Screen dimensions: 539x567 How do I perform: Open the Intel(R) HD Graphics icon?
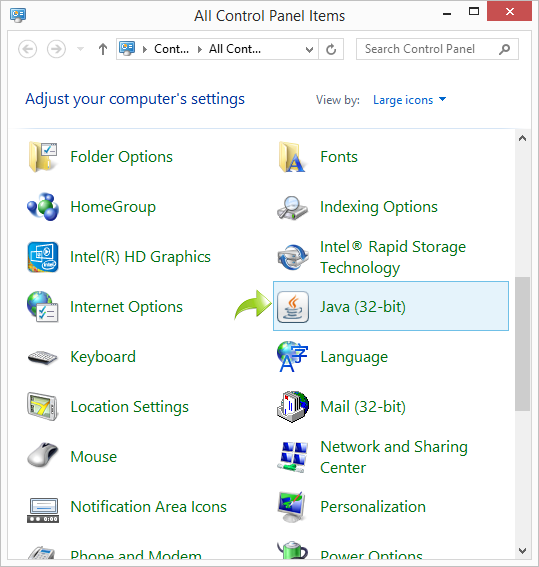(x=43, y=257)
